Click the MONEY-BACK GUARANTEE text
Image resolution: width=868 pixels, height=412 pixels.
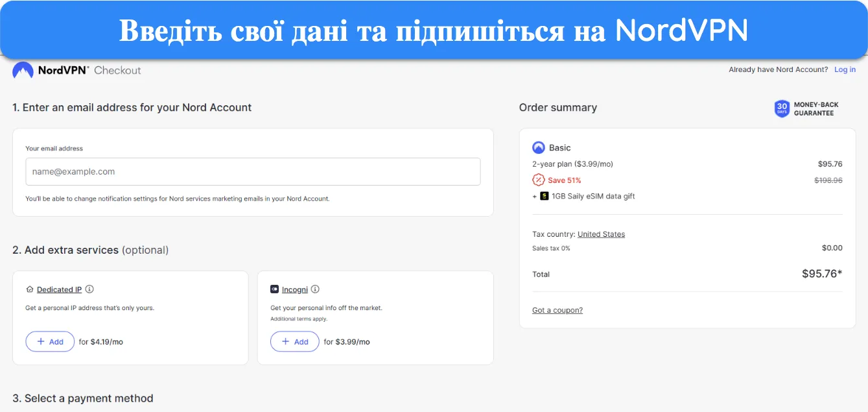click(x=816, y=108)
